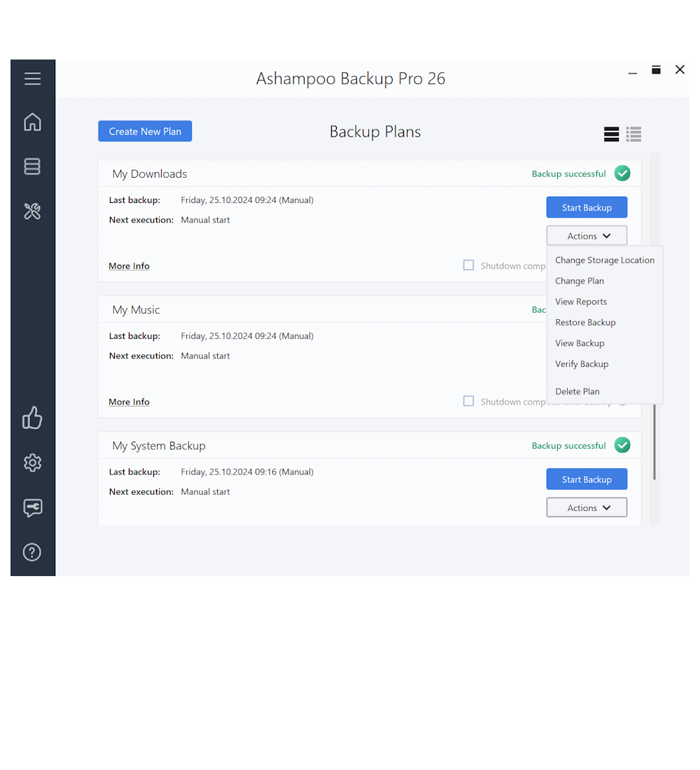The width and height of the screenshot is (700, 770).
Task: Open the help question mark icon
Action: [x=32, y=552]
